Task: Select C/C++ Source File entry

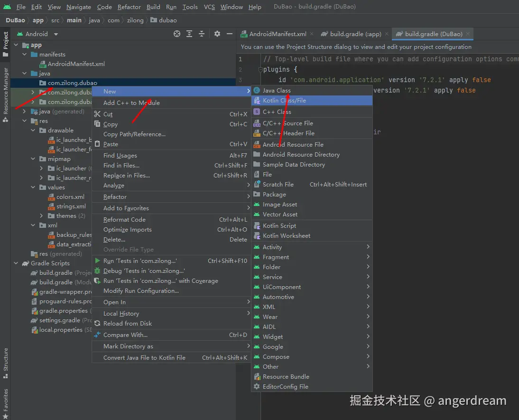Action: [x=312, y=123]
